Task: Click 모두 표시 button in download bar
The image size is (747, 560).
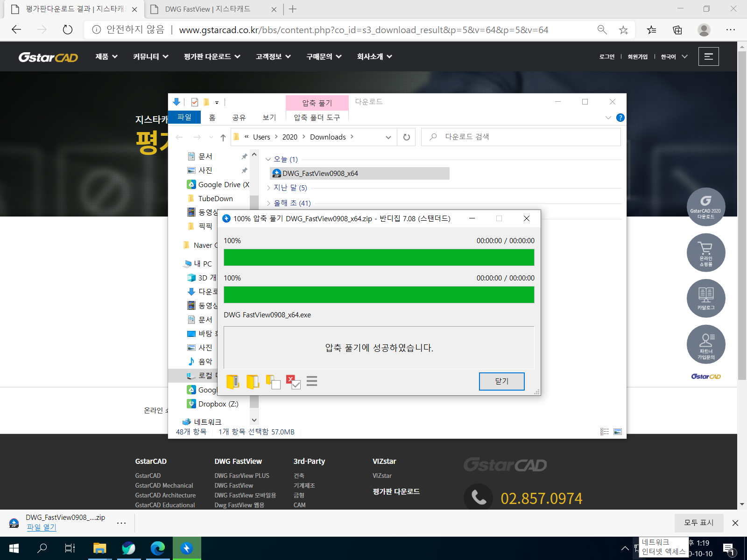Action: 699,523
